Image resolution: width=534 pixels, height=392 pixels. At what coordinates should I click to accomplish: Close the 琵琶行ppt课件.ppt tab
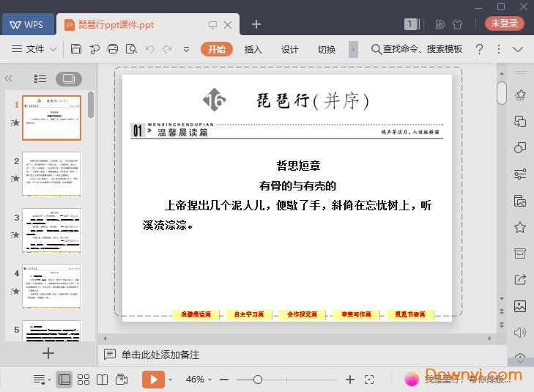coord(228,24)
